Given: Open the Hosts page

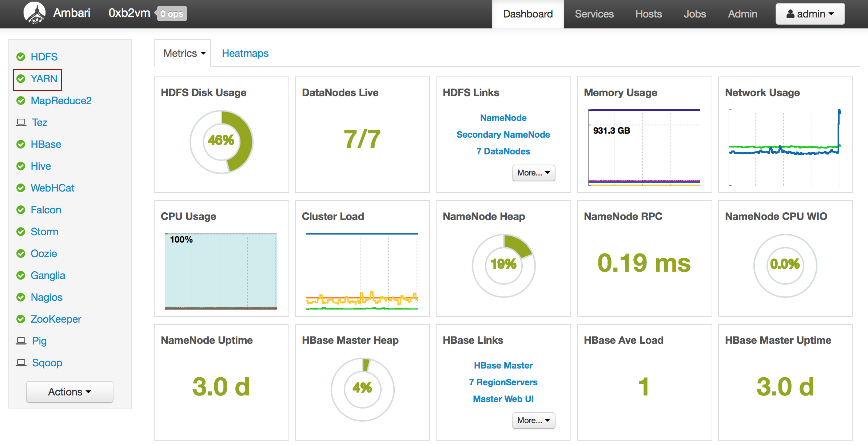Looking at the screenshot, I should point(648,14).
